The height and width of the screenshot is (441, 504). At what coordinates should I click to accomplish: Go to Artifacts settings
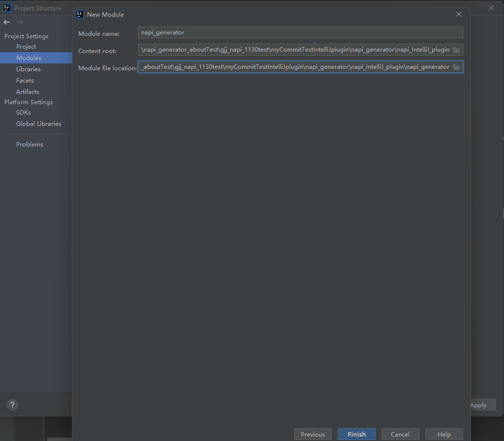[x=28, y=92]
